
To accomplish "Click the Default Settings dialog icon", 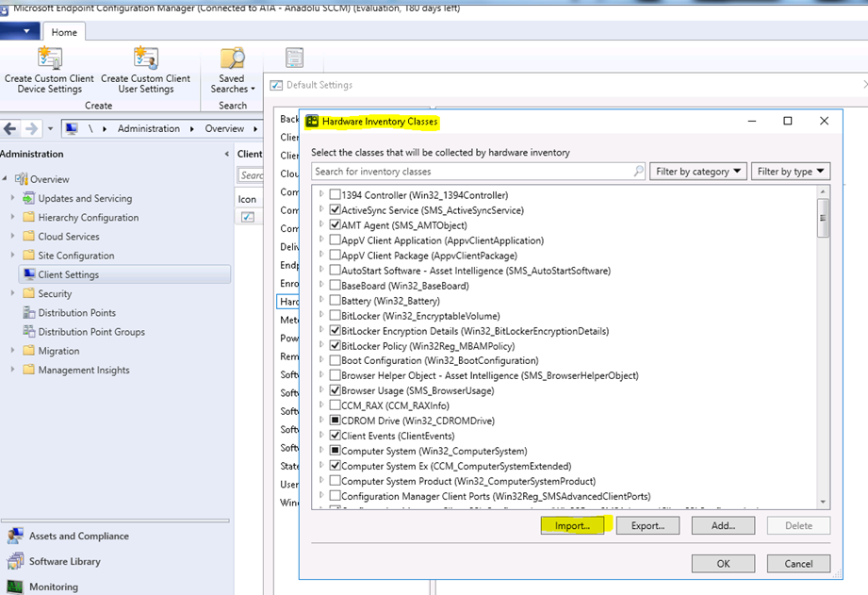I will (276, 85).
